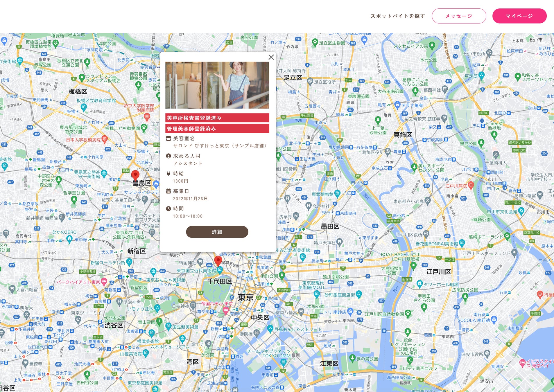This screenshot has height=392, width=554.
Task: Select the 板橋こども動物園 paw marker
Action: [x=144, y=128]
